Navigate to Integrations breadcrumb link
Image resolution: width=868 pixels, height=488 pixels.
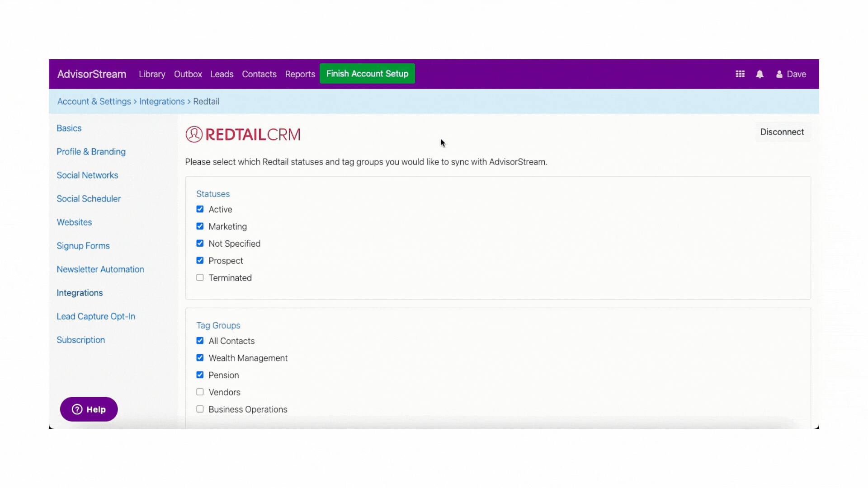tap(162, 102)
